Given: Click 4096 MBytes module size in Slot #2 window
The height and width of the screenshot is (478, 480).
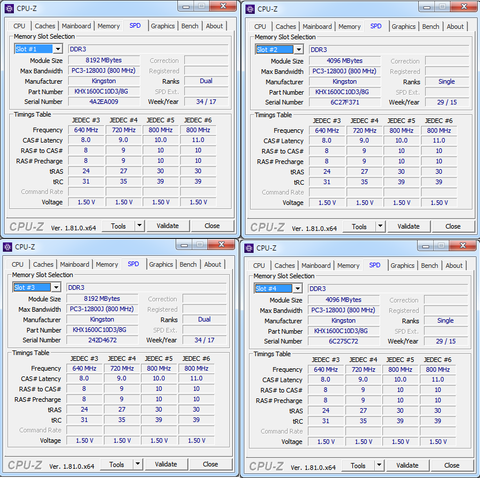Looking at the screenshot, I should pos(345,61).
